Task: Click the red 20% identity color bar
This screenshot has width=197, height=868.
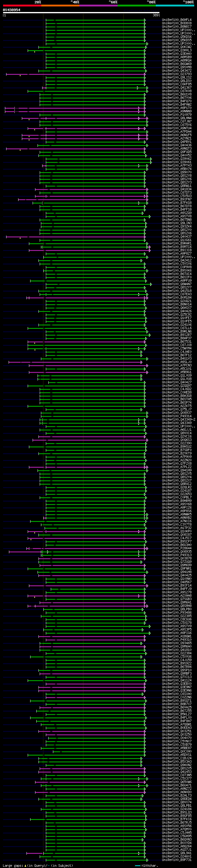Action: [22, 6]
